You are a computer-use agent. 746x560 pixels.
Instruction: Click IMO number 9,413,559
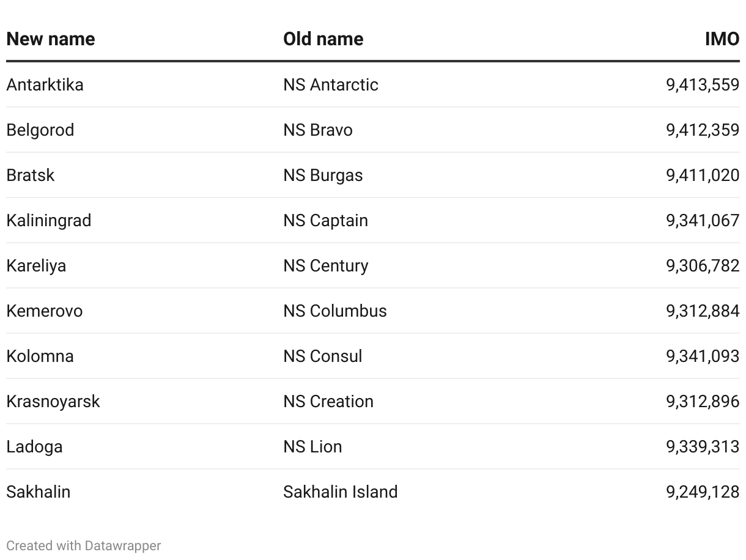tap(703, 84)
